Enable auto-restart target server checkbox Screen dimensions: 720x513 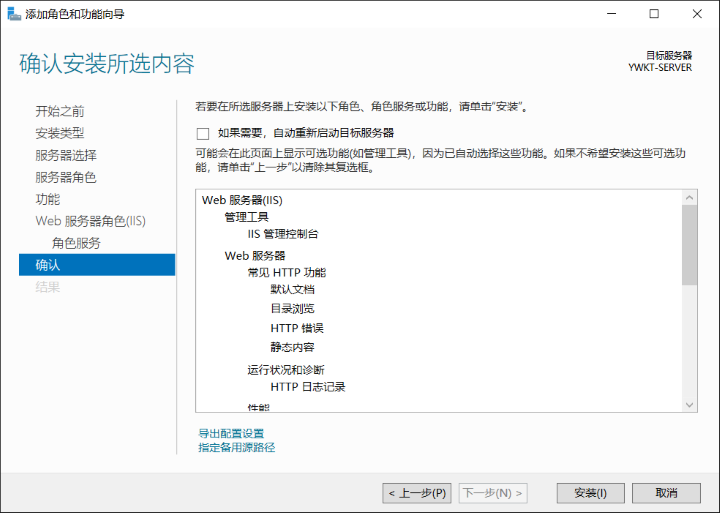coord(202,134)
